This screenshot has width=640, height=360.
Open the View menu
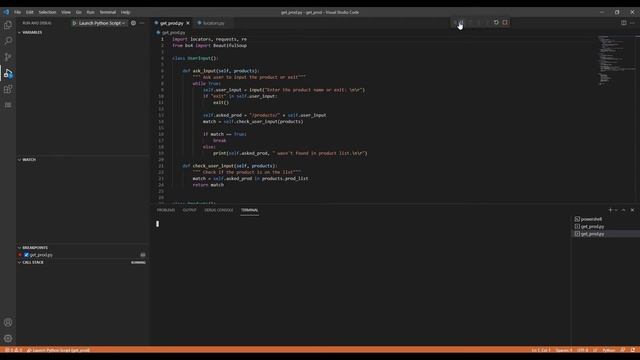coord(66,12)
